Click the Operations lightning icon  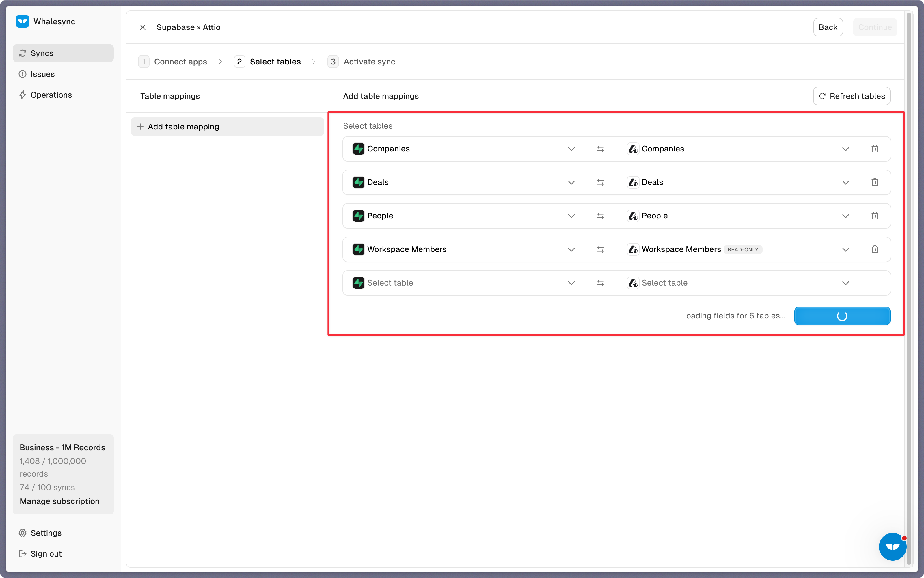click(23, 95)
